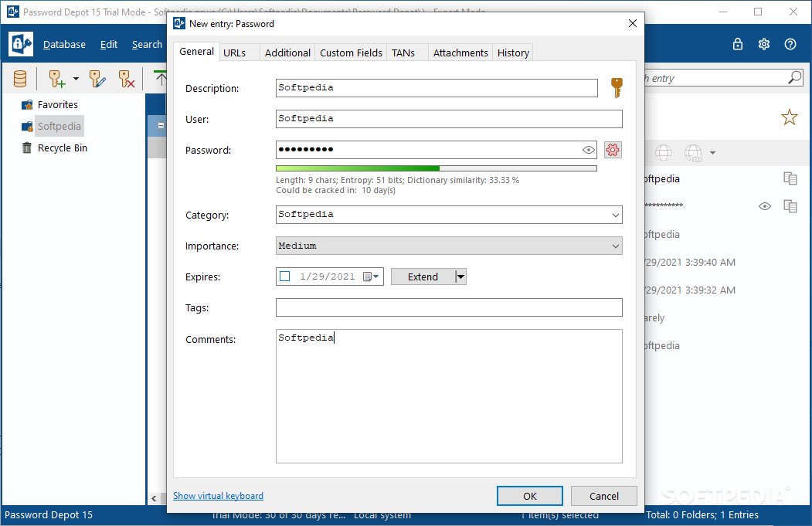Click the search magnifier icon

click(x=794, y=78)
